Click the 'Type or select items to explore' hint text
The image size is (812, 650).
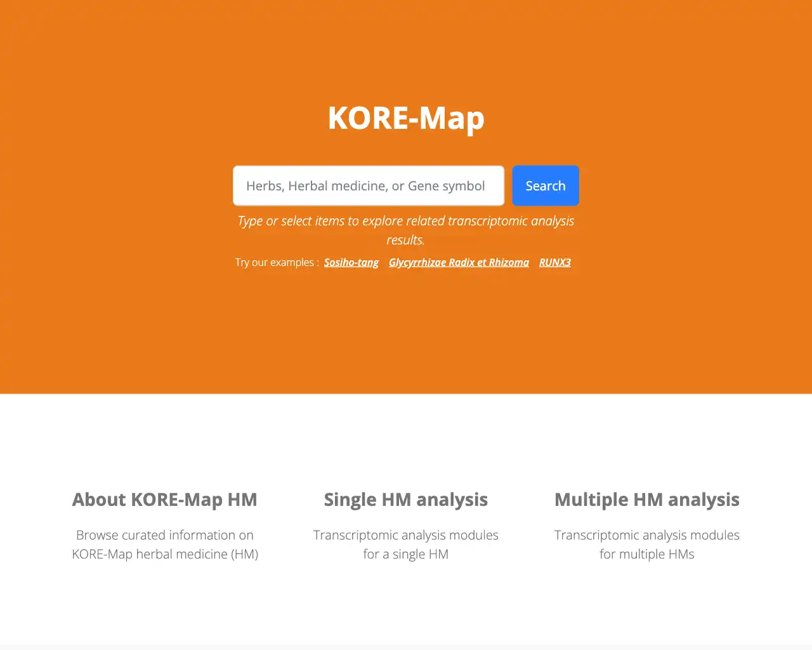(406, 230)
